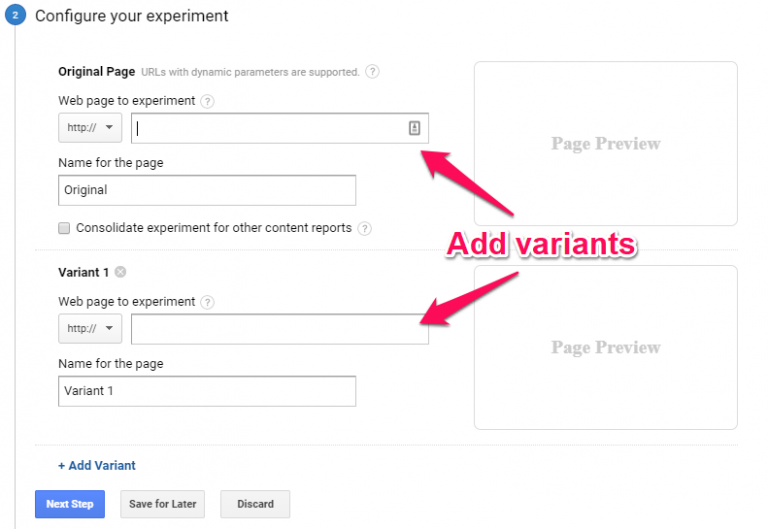Remove Variant 1 using the x icon

(x=120, y=272)
